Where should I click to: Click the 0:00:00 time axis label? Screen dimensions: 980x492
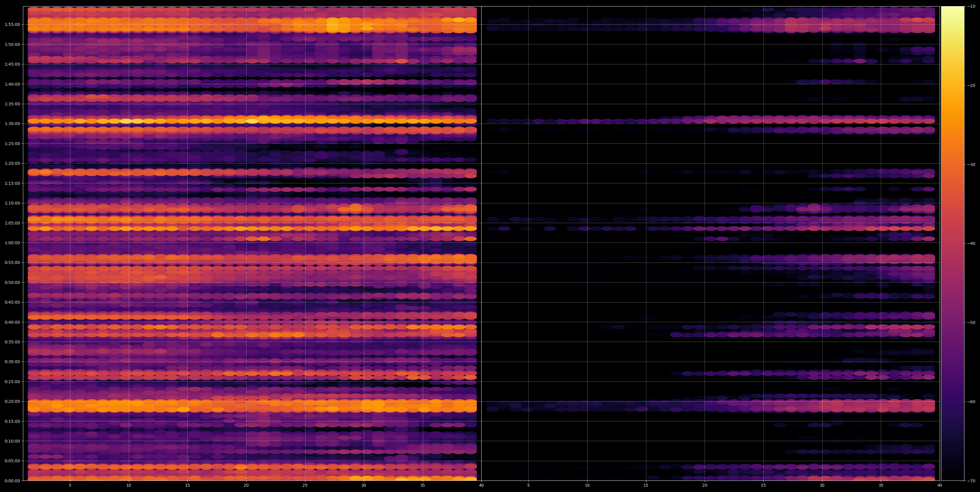coord(12,481)
